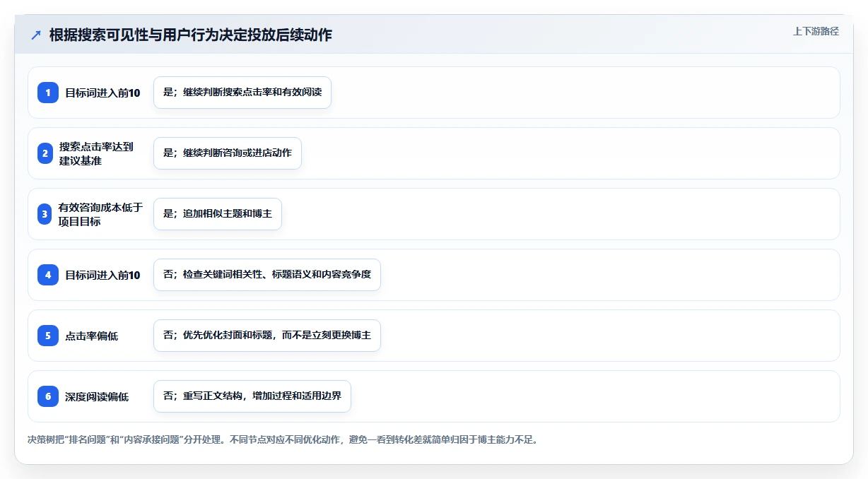Select the 点击率偏低 label
The image size is (868, 479).
[x=91, y=336]
